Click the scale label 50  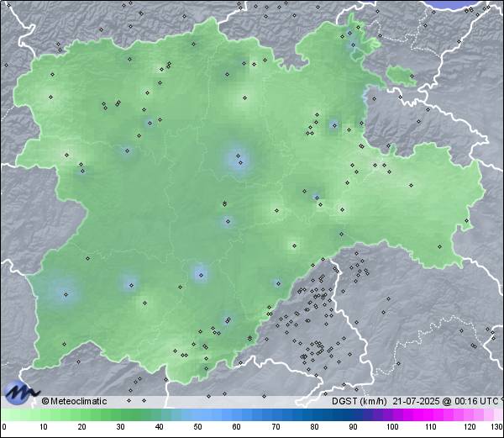[197, 427]
